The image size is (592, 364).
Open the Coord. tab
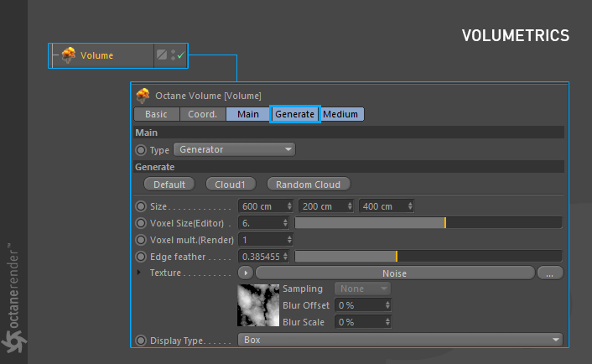click(x=202, y=114)
